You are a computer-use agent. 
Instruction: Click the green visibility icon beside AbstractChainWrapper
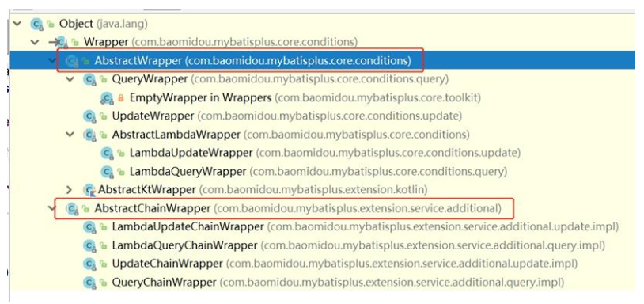click(85, 209)
